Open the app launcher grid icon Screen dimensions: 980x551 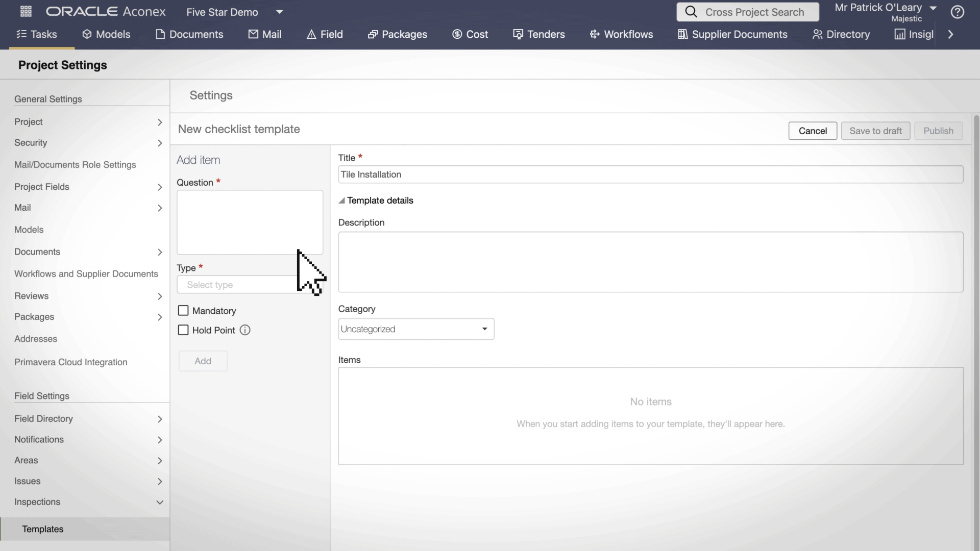pyautogui.click(x=26, y=11)
